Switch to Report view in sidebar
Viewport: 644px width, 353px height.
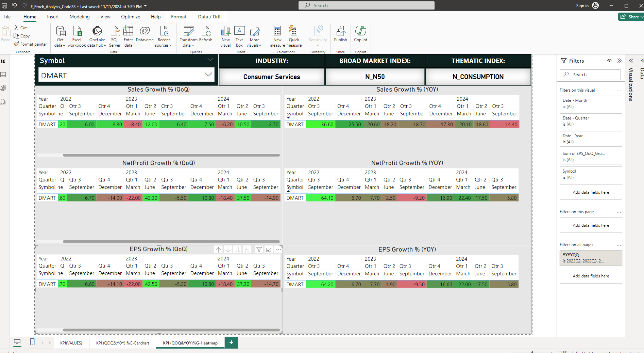(x=3, y=61)
